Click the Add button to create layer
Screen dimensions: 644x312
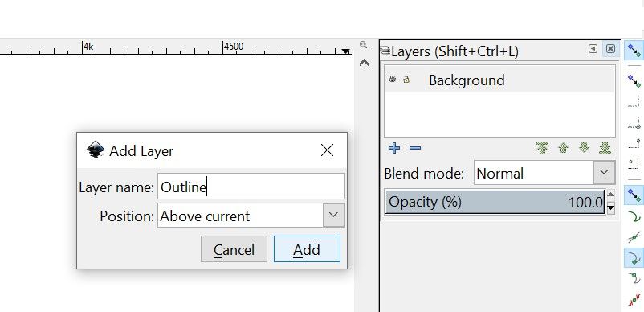click(307, 249)
